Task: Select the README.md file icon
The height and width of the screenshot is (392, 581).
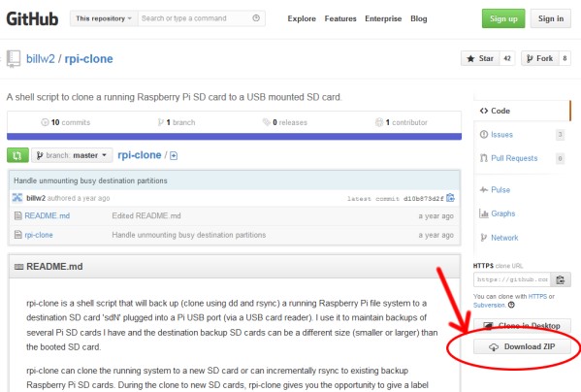Action: click(x=17, y=215)
